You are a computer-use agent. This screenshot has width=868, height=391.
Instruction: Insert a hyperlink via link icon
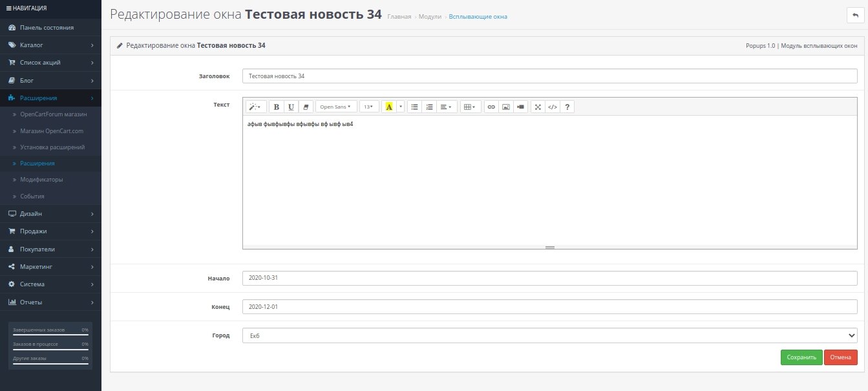[x=491, y=107]
